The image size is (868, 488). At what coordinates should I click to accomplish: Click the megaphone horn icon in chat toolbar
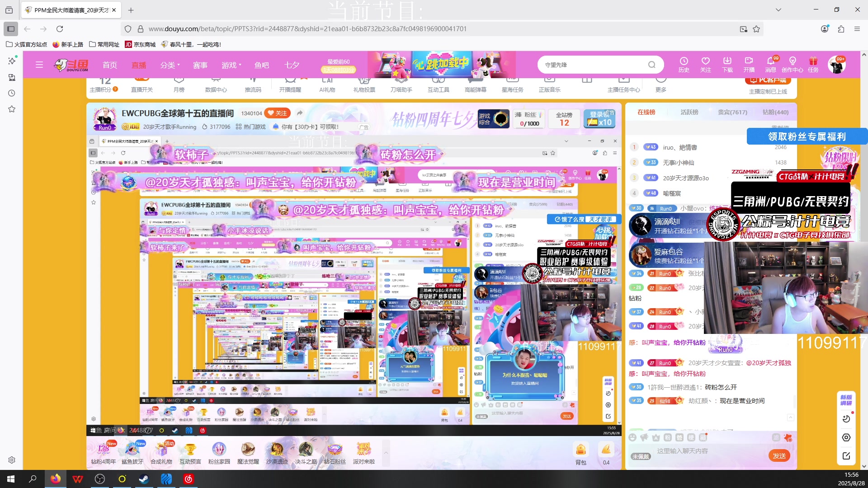click(x=644, y=437)
